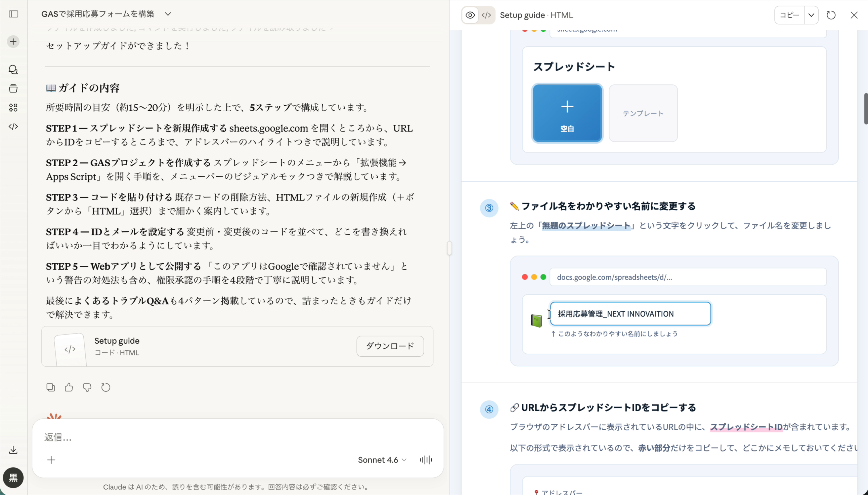This screenshot has height=495, width=868.
Task: Expand the arrow next to コピー button
Action: 811,15
